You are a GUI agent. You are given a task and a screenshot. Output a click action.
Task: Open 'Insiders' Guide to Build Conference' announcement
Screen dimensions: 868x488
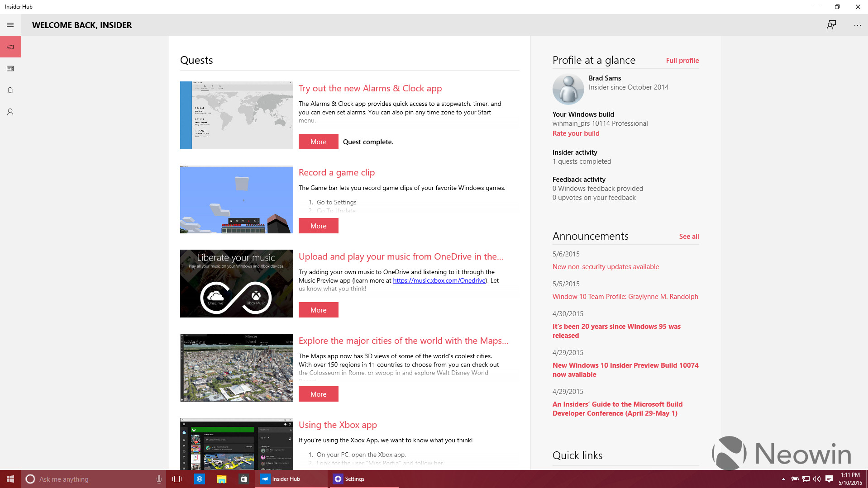pos(617,409)
